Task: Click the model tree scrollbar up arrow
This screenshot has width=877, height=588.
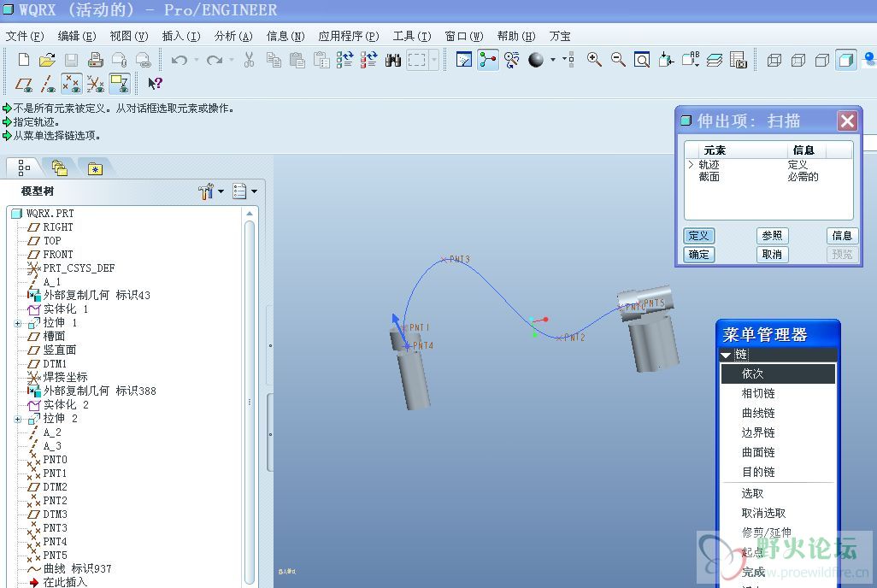Action: click(x=250, y=214)
